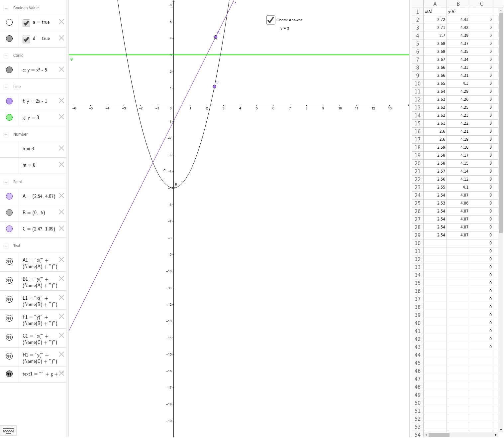
Task: Click the spreadsheet scroll right arrow
Action: click(x=496, y=435)
